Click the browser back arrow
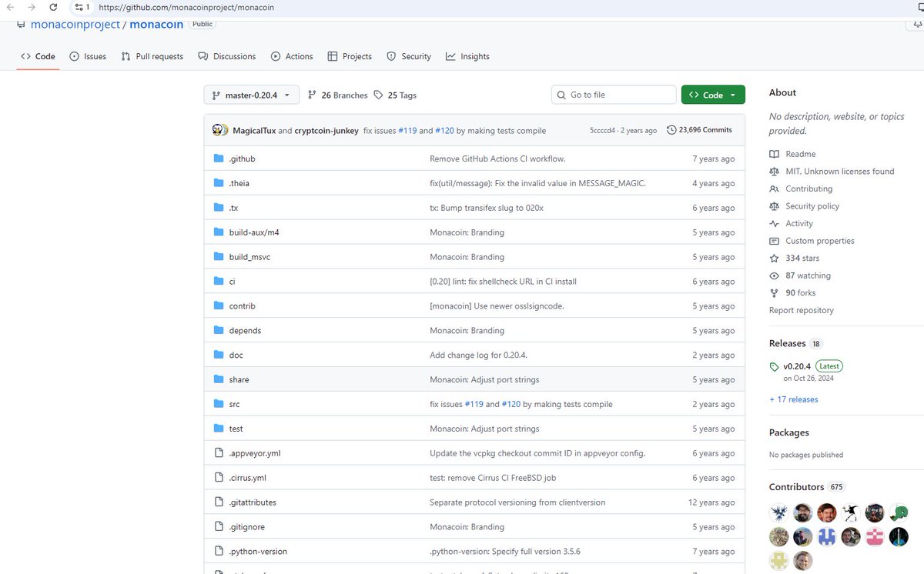The image size is (924, 574). point(10,7)
